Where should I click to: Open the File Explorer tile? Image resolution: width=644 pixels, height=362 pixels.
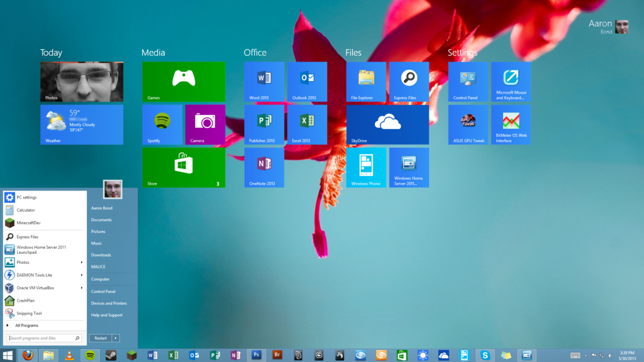[x=366, y=82]
